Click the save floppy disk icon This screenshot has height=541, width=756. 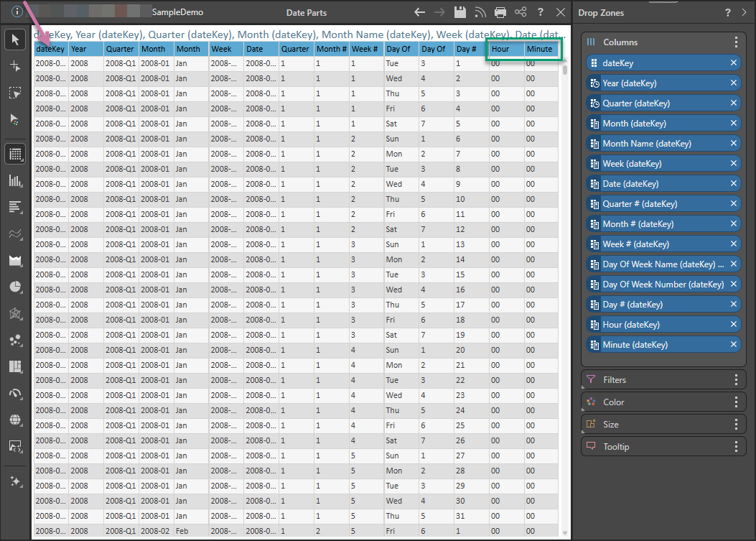point(460,12)
